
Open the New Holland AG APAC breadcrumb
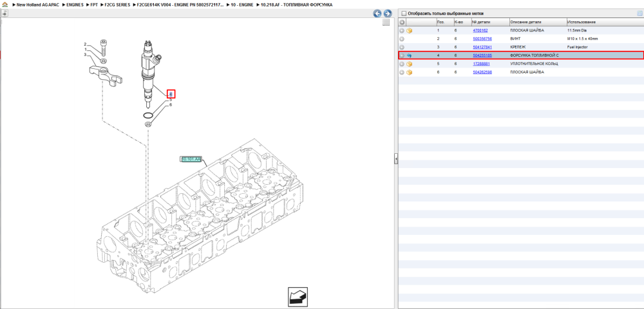tap(38, 5)
